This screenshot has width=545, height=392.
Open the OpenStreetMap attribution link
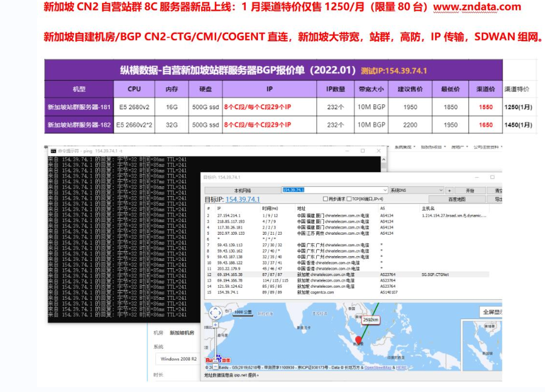pyautogui.click(x=377, y=367)
